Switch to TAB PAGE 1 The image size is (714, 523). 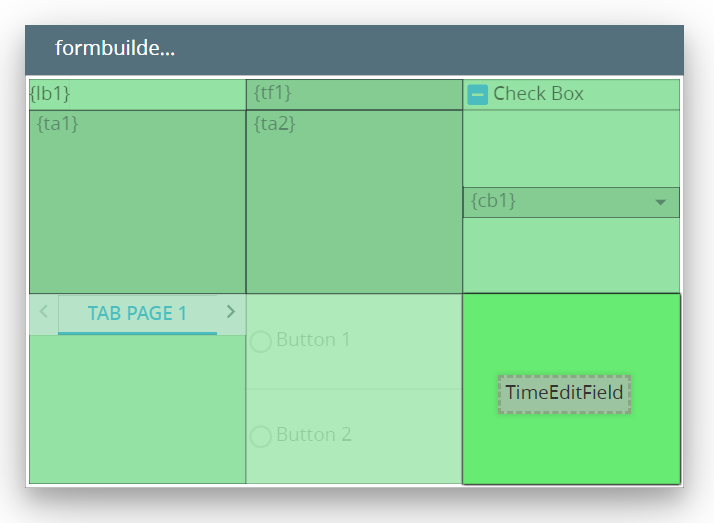pyautogui.click(x=137, y=314)
